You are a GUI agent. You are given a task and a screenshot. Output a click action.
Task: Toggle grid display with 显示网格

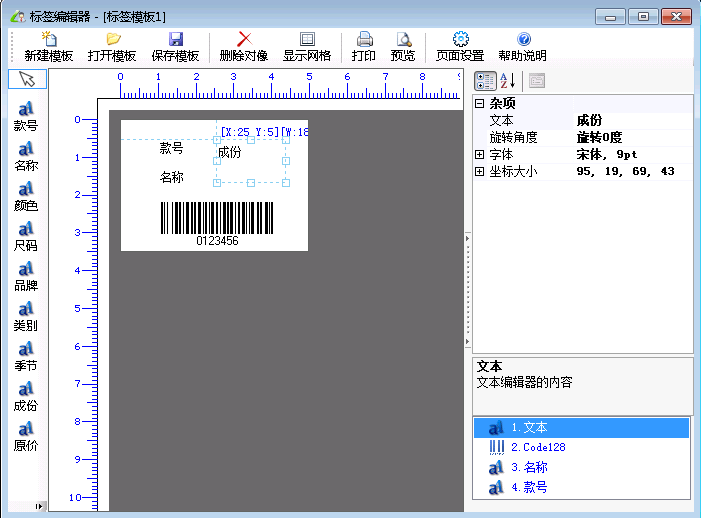pyautogui.click(x=307, y=46)
